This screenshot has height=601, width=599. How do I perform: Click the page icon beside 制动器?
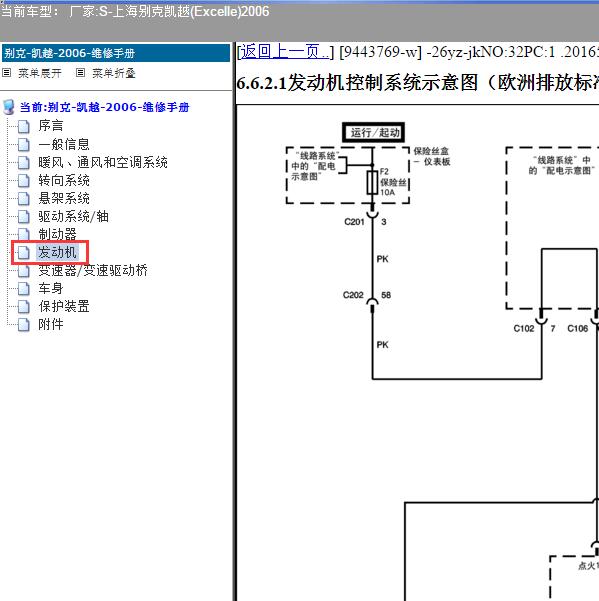(x=24, y=235)
